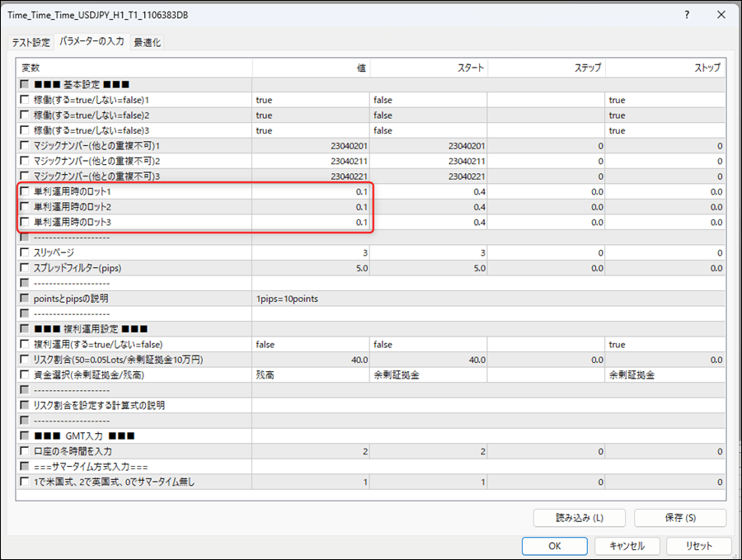742x560 pixels.
Task: Tick the スリッページ optimization checkbox
Action: [x=26, y=252]
